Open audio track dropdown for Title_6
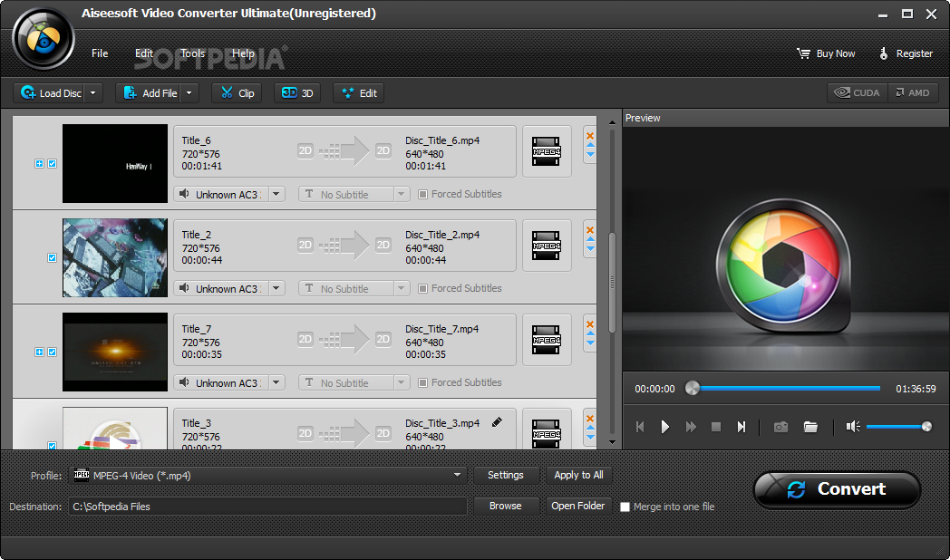The image size is (950, 560). click(276, 194)
